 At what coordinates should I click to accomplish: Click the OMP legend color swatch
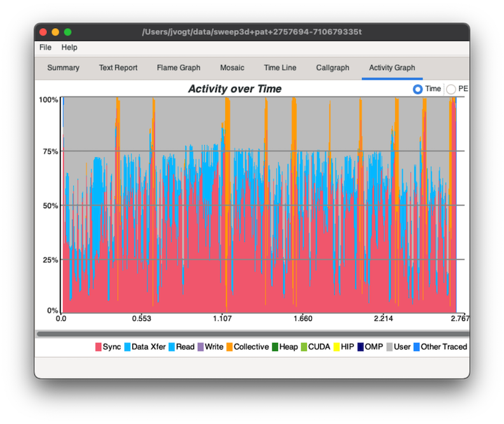[x=361, y=347]
